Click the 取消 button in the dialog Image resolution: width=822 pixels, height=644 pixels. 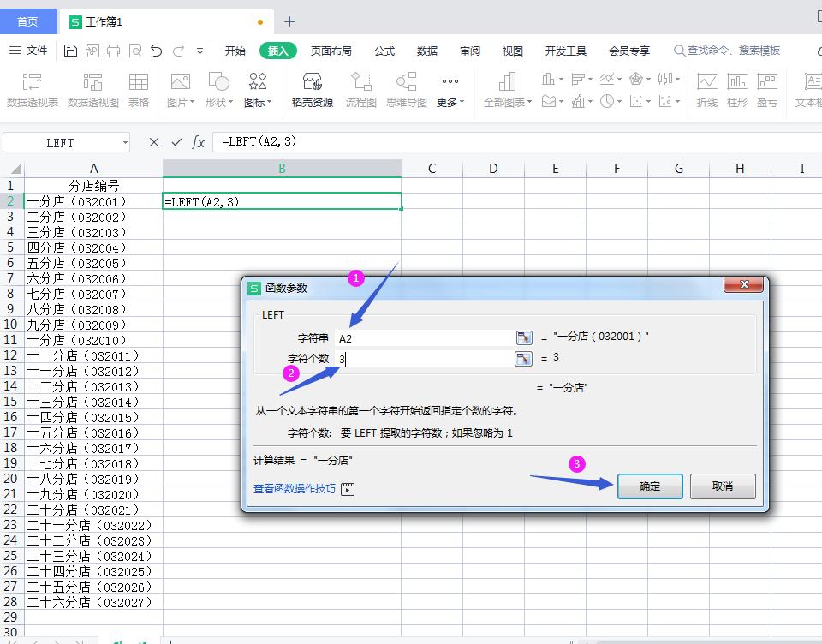[x=723, y=486]
